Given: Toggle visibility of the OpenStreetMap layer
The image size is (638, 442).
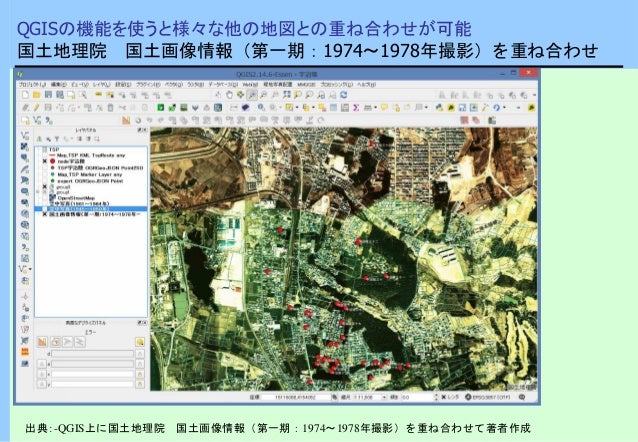Looking at the screenshot, I should point(45,198).
